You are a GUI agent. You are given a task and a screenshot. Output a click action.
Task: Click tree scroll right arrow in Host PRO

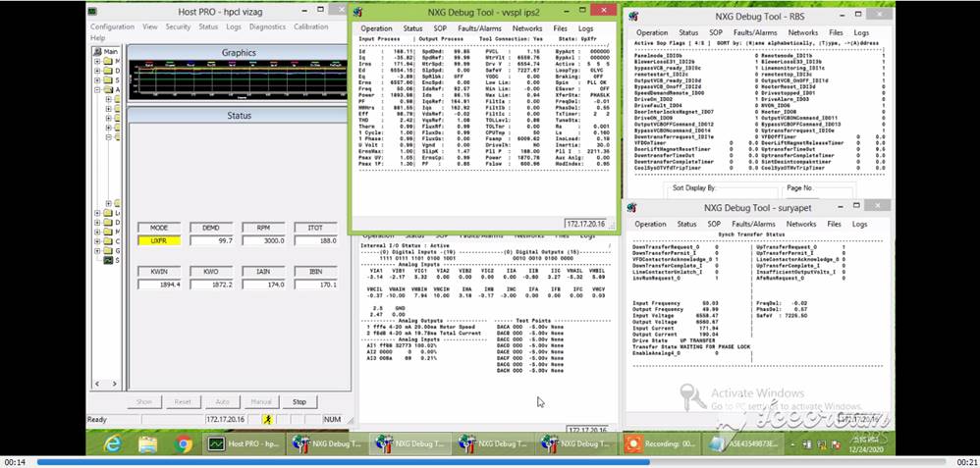pyautogui.click(x=114, y=384)
